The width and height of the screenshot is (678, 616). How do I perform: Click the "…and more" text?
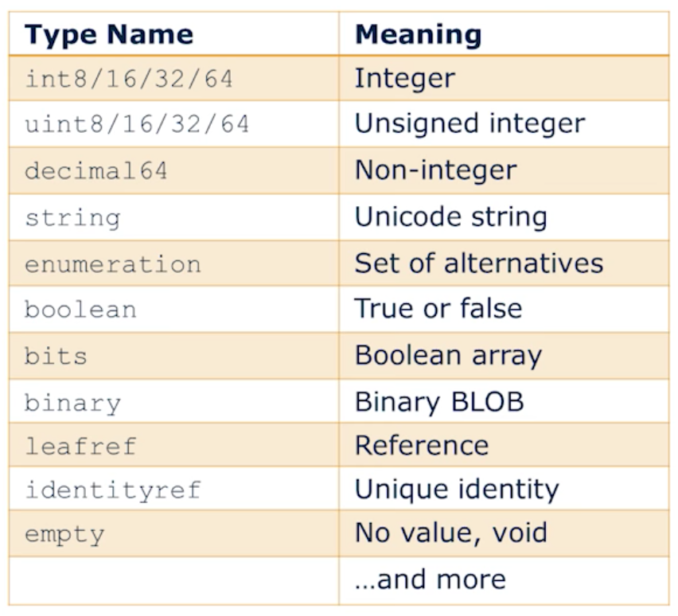coord(430,579)
